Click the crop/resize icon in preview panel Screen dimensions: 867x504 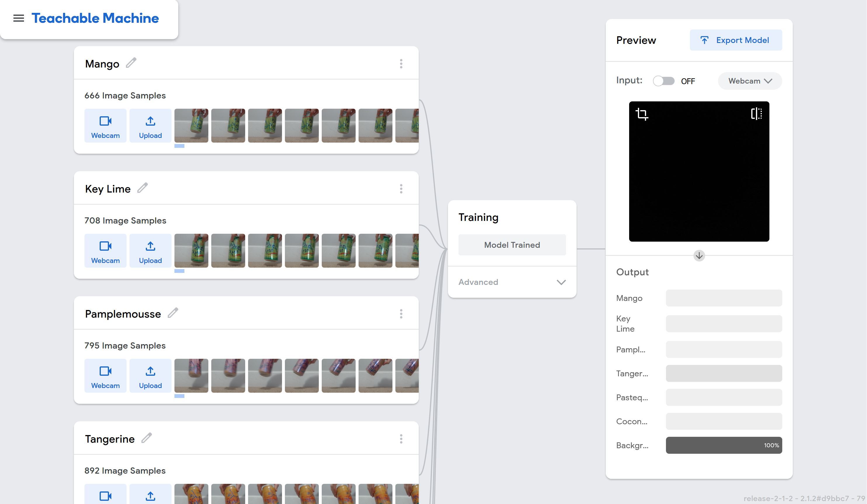pyautogui.click(x=642, y=114)
